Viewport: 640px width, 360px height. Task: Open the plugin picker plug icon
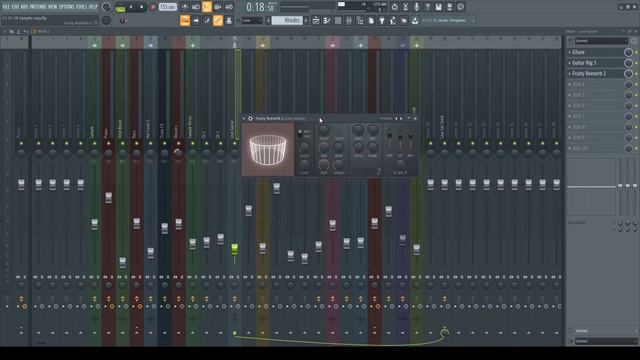click(x=382, y=20)
